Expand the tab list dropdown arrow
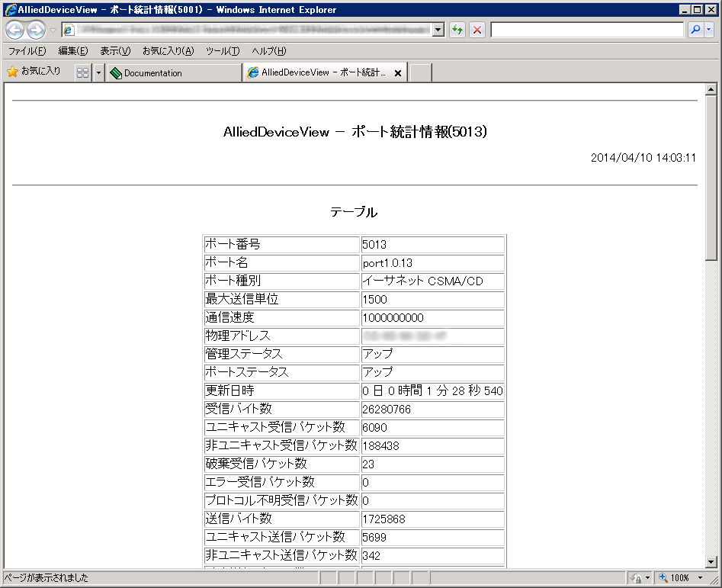Viewport: 722px width, 588px height. (98, 72)
